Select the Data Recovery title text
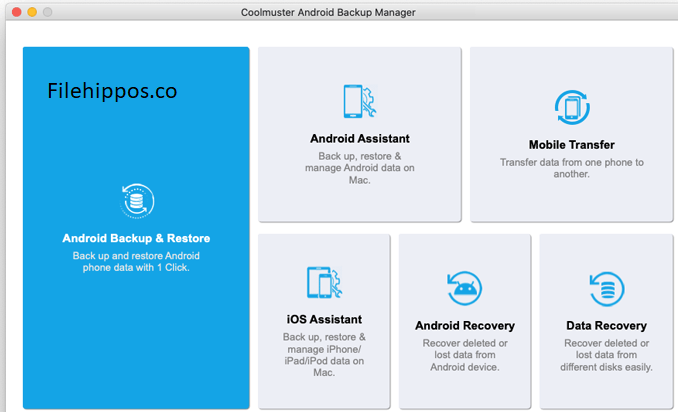Screen dimensions: 678x412 (x=606, y=325)
